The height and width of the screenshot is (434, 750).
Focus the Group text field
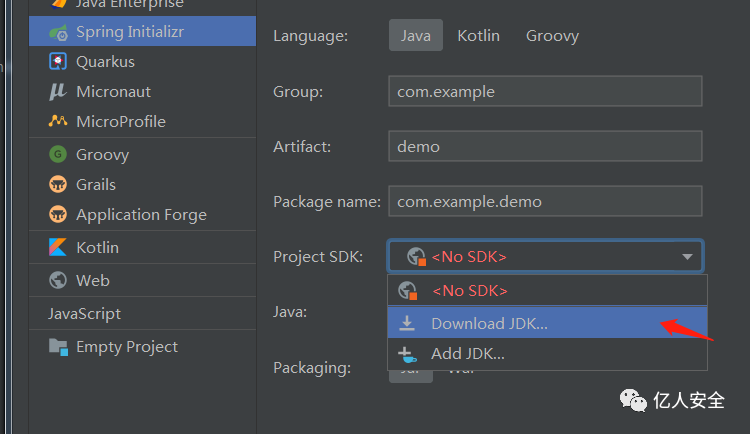[545, 91]
